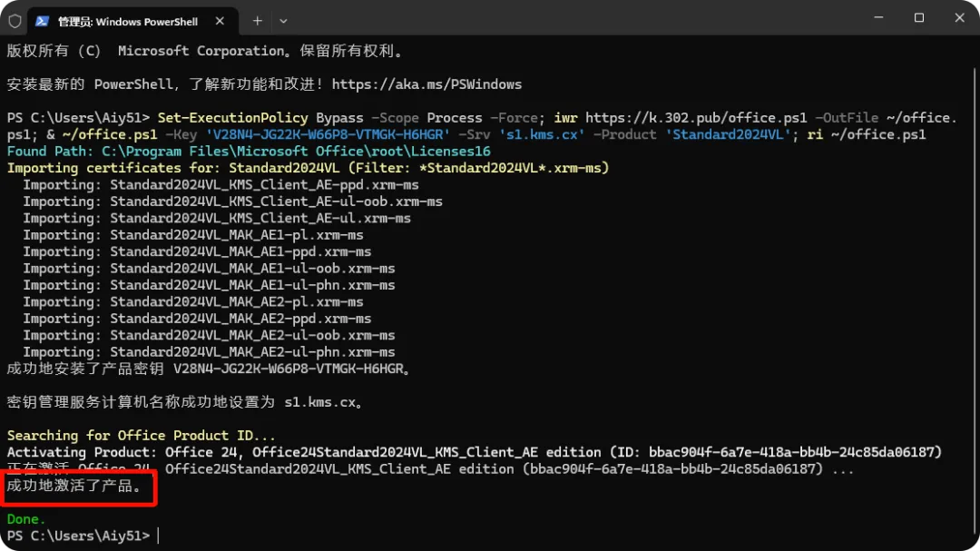Click the https://k.302.pub/office.ps1 URL
980x551 pixels.
click(696, 118)
